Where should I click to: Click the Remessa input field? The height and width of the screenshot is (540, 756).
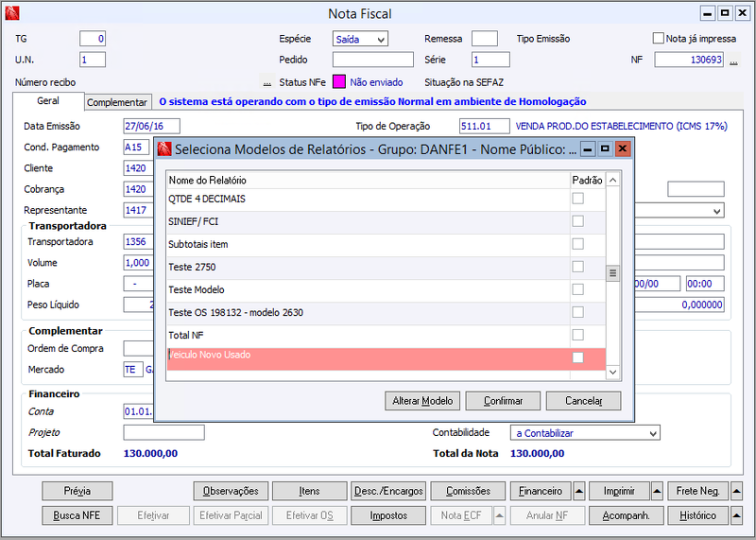(485, 39)
